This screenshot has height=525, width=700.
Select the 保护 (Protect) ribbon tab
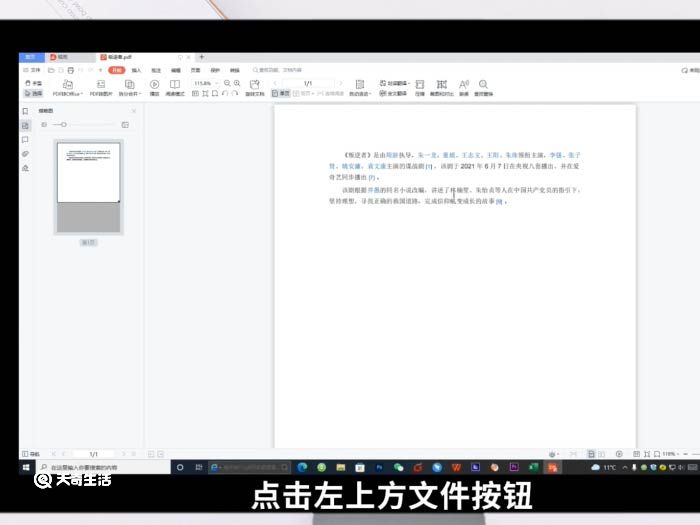[215, 70]
